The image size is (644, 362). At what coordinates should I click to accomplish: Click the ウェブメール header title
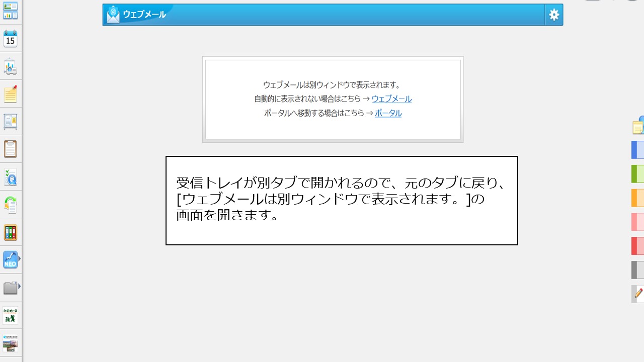click(144, 15)
